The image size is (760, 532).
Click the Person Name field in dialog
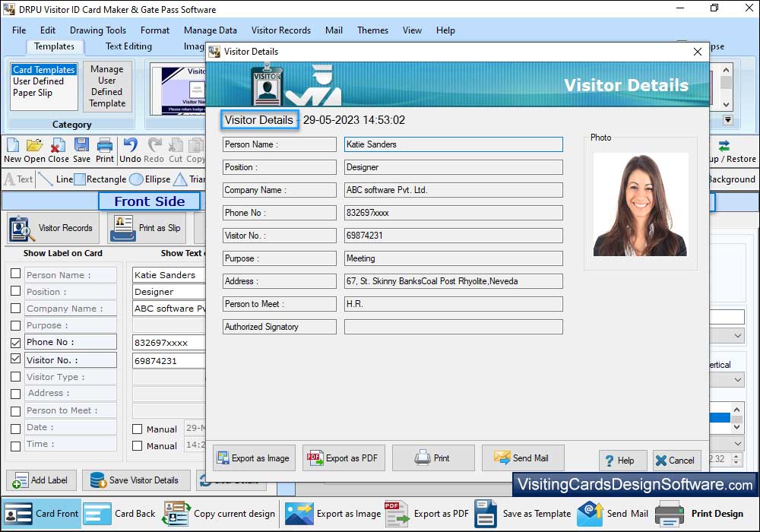point(454,144)
